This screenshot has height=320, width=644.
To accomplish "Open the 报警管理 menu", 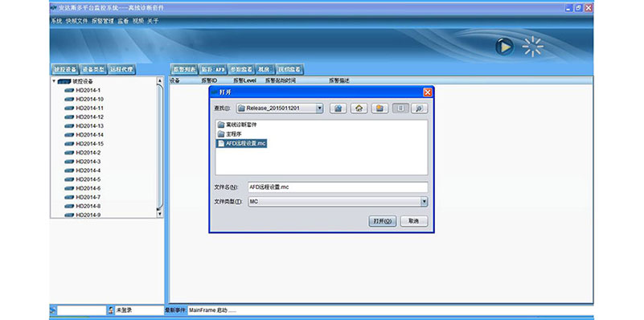I will pyautogui.click(x=103, y=21).
